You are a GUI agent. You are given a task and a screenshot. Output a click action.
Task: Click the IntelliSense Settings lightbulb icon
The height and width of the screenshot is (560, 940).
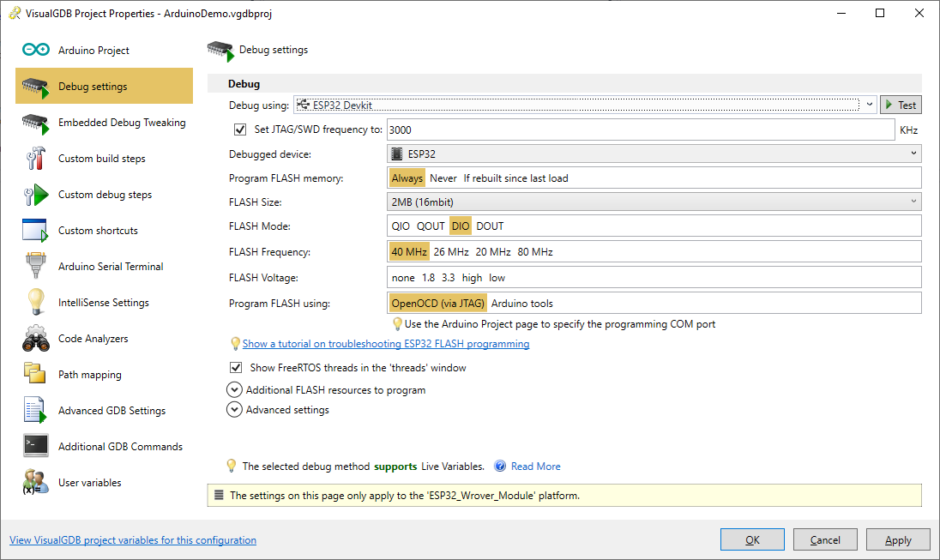[36, 302]
